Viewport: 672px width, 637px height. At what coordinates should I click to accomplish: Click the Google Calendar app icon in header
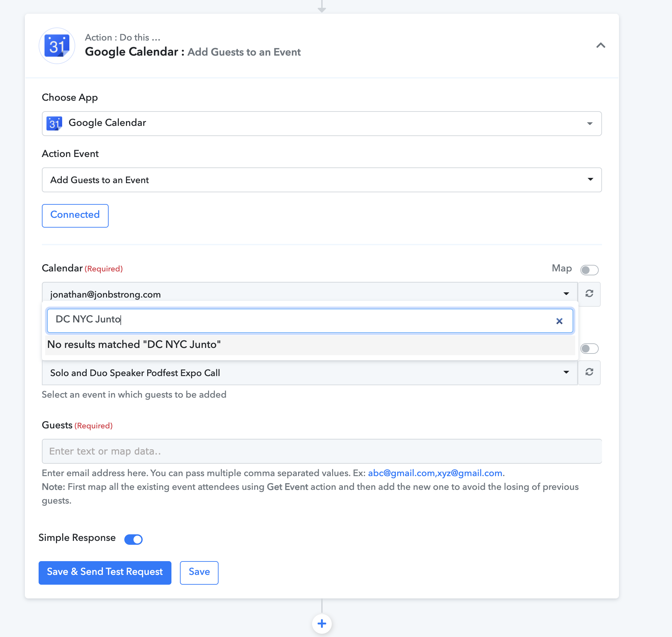(57, 45)
